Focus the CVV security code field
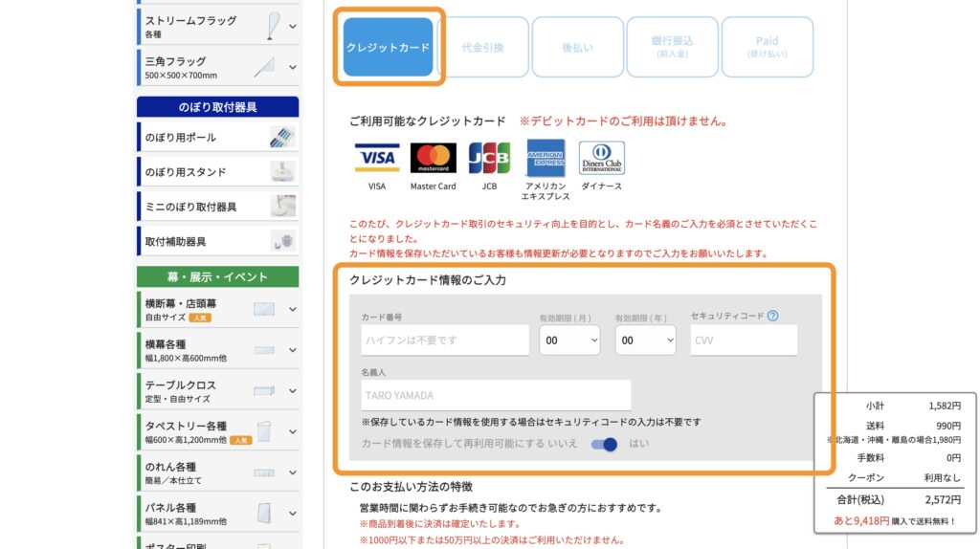This screenshot has width=980, height=549. click(x=744, y=340)
